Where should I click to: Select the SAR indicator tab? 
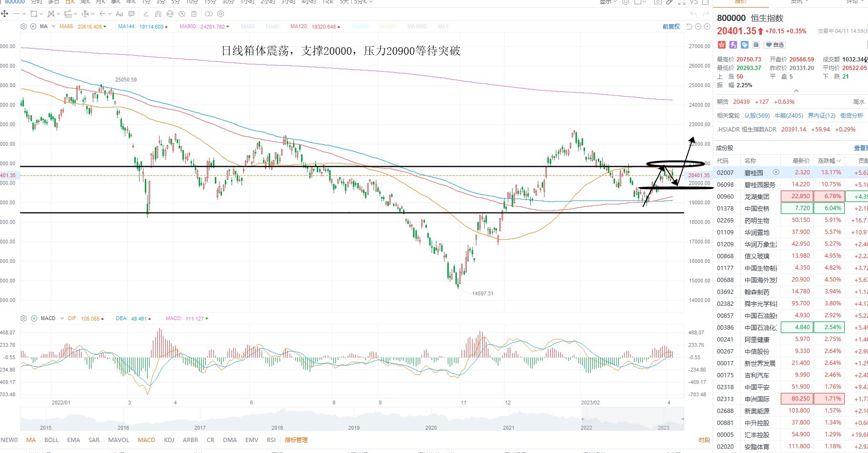94,440
